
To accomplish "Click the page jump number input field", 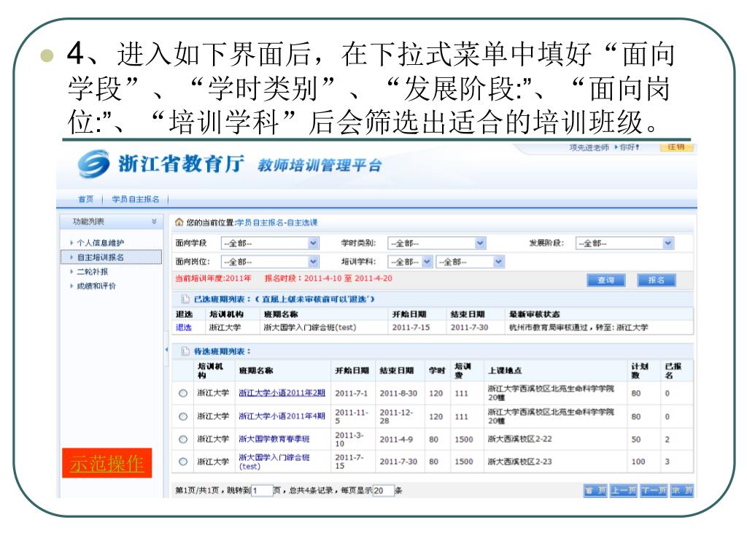I will coord(262,491).
